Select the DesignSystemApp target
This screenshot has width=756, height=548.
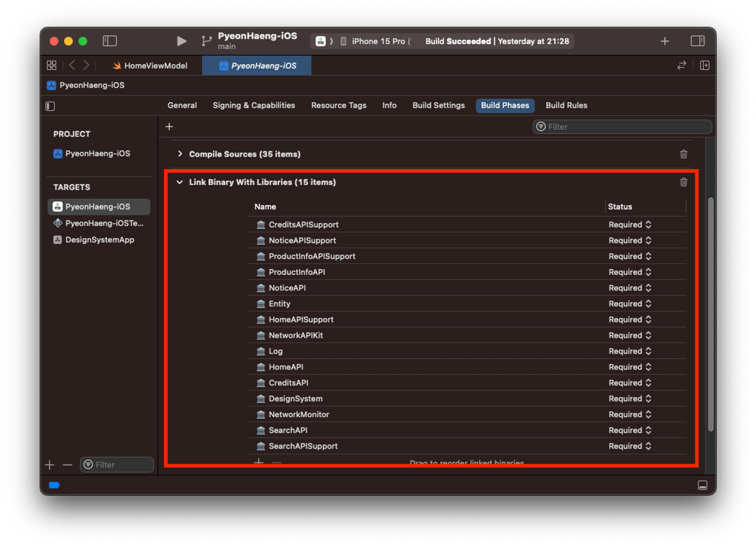coord(99,240)
